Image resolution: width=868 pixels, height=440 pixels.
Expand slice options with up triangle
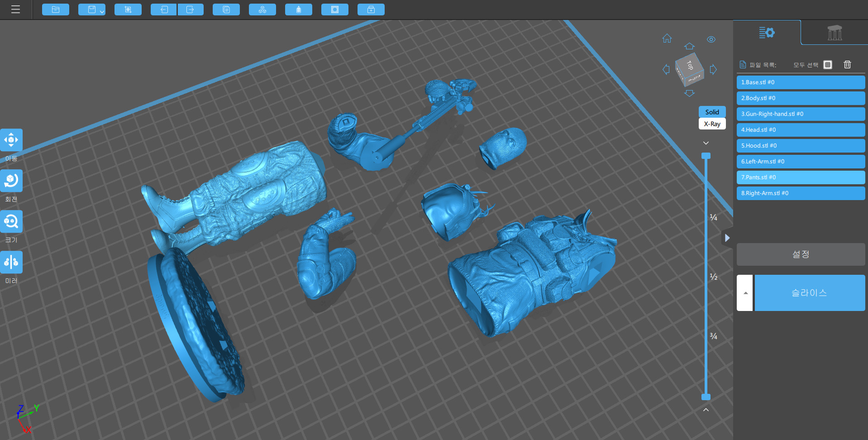coord(745,293)
